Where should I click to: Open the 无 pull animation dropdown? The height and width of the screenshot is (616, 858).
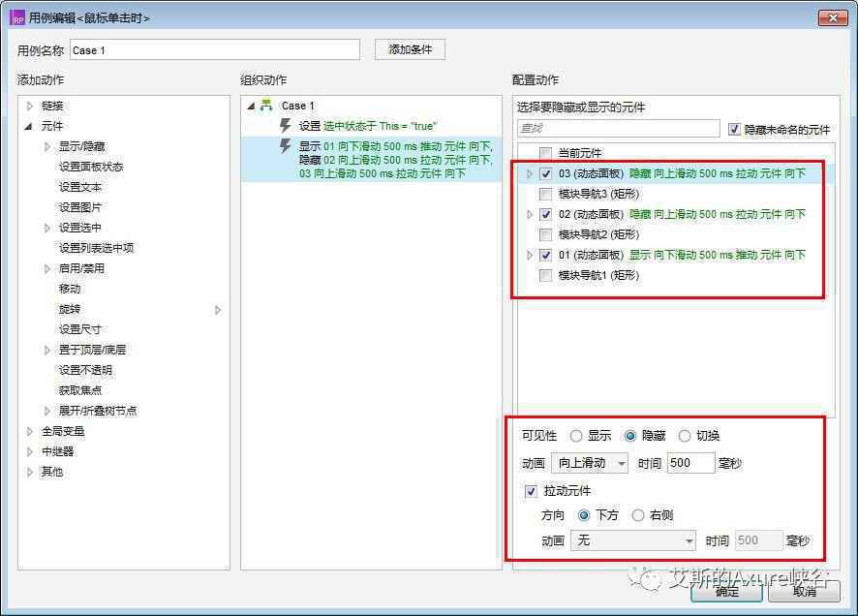[633, 540]
